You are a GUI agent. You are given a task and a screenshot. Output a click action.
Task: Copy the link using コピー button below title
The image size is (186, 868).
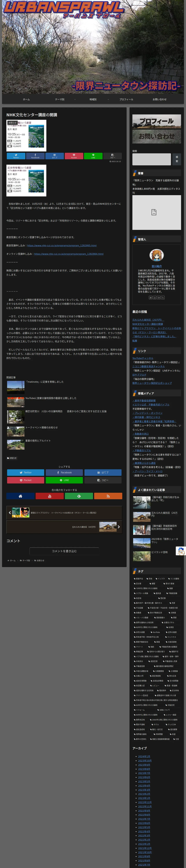[x=112, y=156]
